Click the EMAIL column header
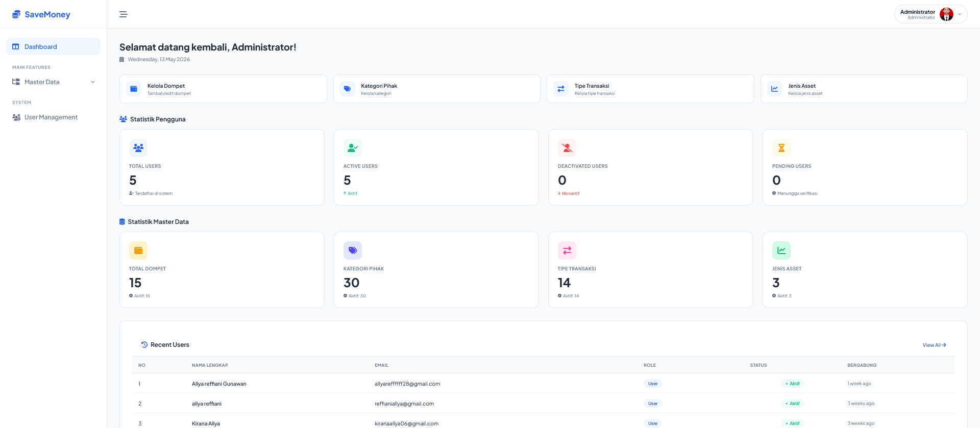Screen dimensions: 980x428 coord(381,365)
